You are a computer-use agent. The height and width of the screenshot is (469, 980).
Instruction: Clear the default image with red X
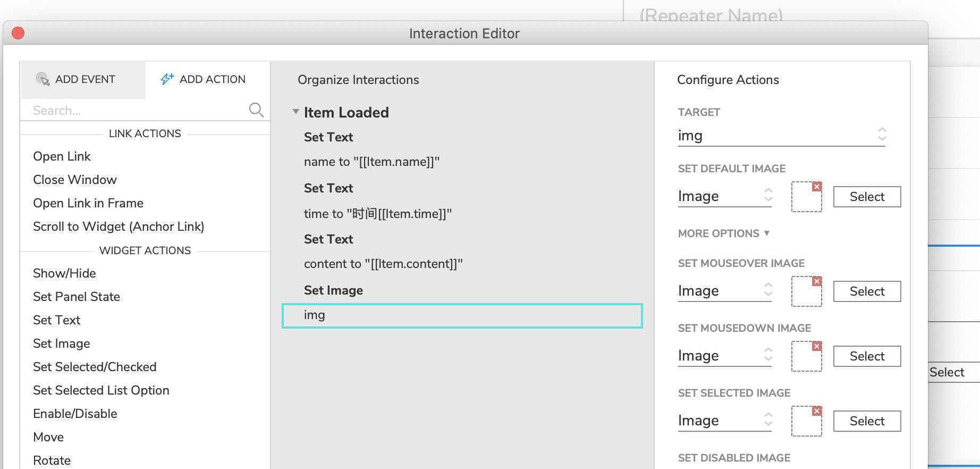[x=817, y=187]
